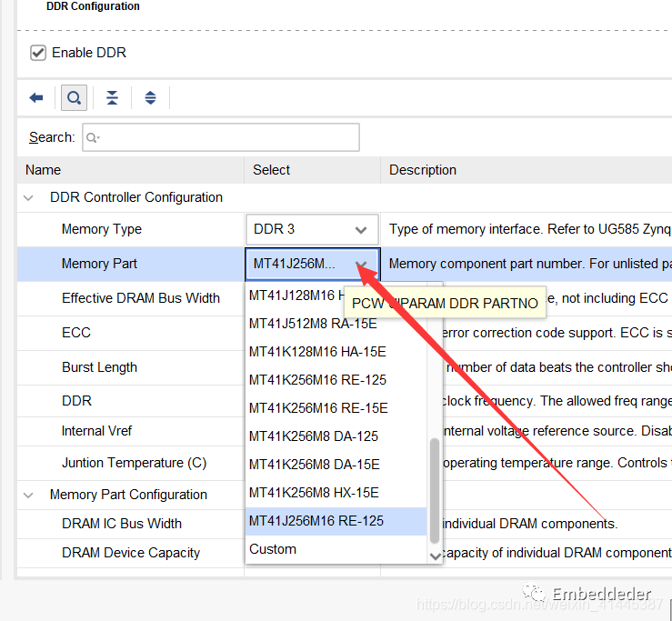Click the Name column header

44,170
